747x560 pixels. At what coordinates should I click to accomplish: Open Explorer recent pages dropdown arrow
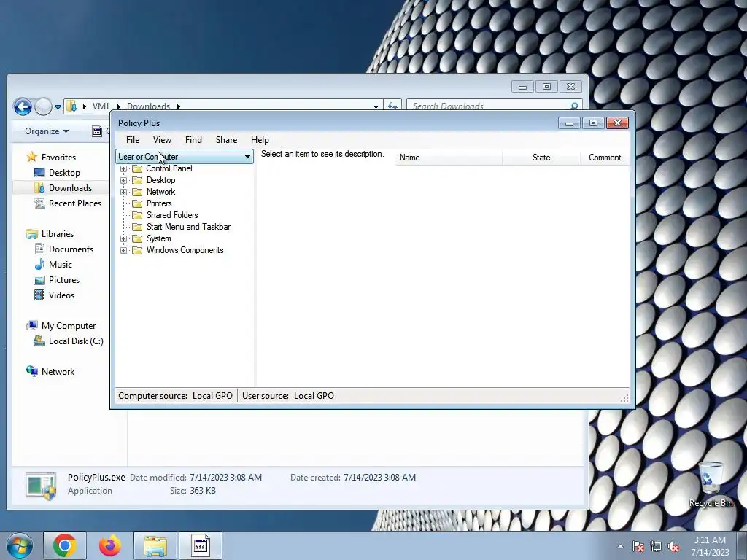(x=58, y=106)
